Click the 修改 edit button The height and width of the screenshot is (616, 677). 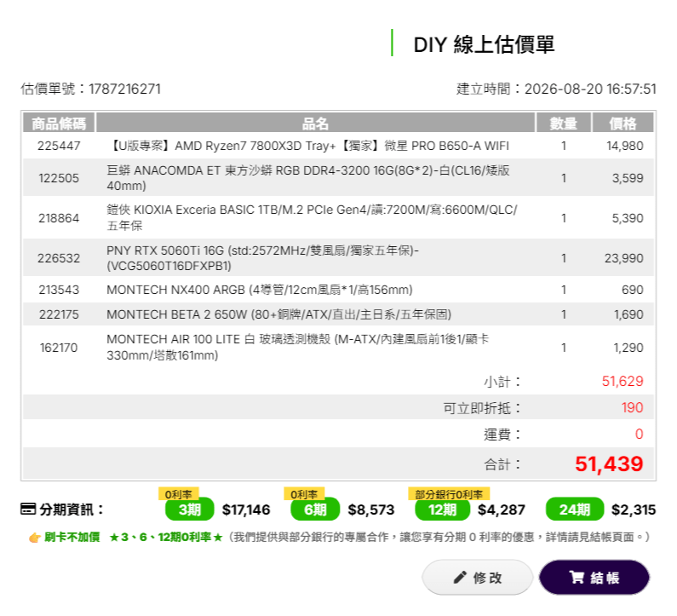(477, 577)
